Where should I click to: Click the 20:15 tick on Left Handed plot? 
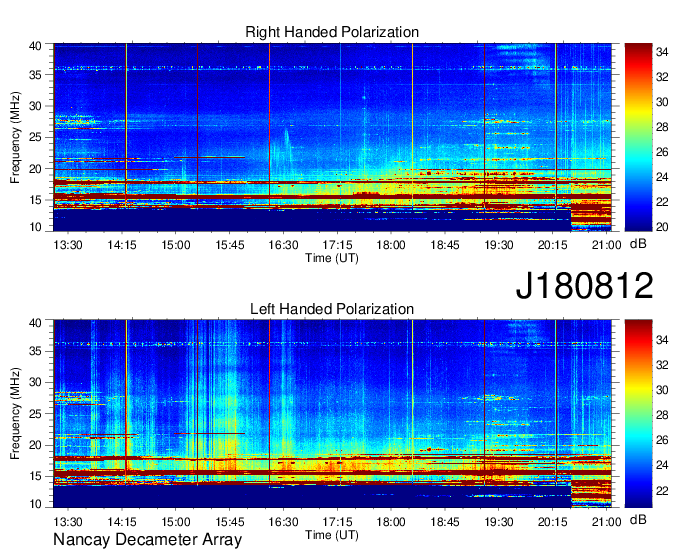[x=552, y=522]
